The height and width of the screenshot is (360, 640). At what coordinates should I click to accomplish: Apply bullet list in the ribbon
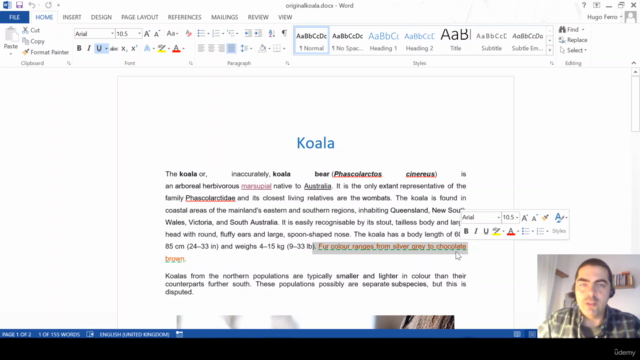click(x=201, y=34)
